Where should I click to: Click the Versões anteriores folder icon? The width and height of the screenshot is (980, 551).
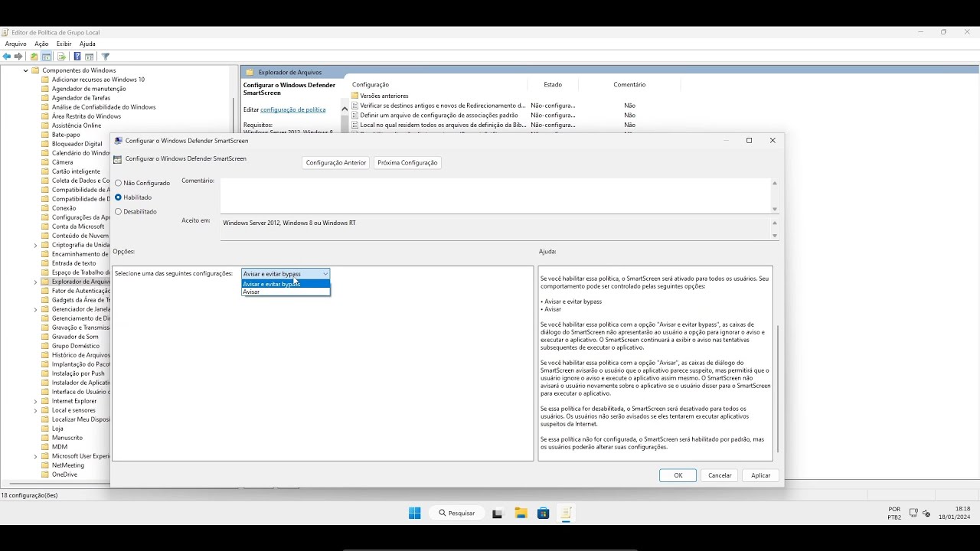(x=355, y=96)
